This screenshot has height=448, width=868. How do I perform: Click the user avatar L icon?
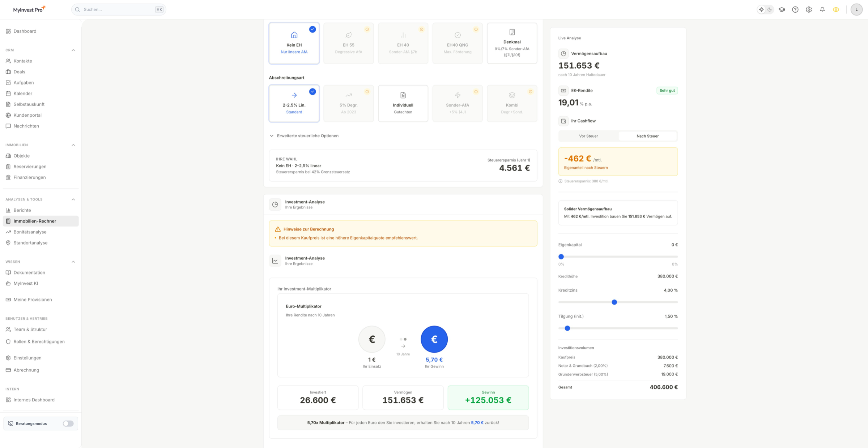click(856, 10)
